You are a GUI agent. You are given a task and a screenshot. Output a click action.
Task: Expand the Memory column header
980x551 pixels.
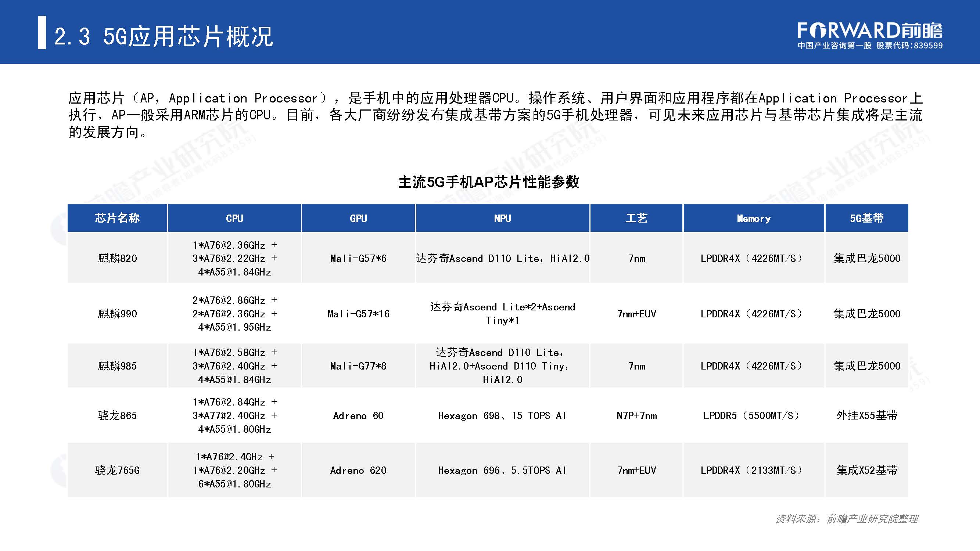click(x=754, y=218)
